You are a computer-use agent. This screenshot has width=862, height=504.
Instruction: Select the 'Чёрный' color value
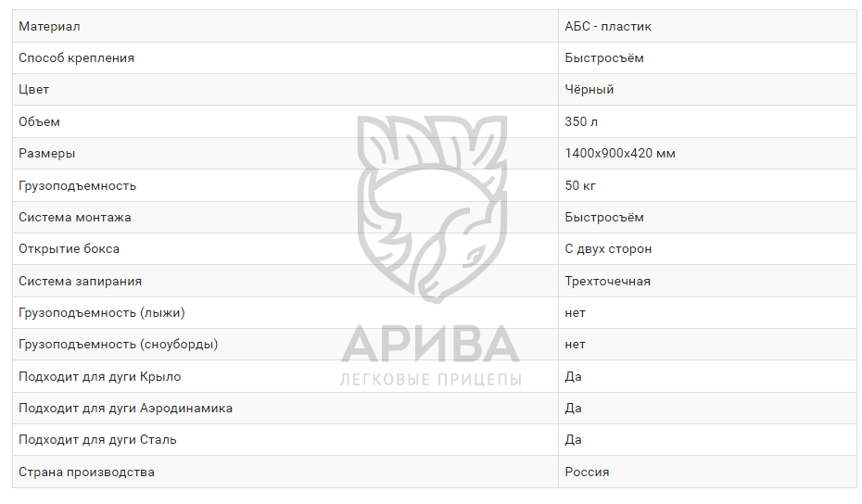coord(589,90)
